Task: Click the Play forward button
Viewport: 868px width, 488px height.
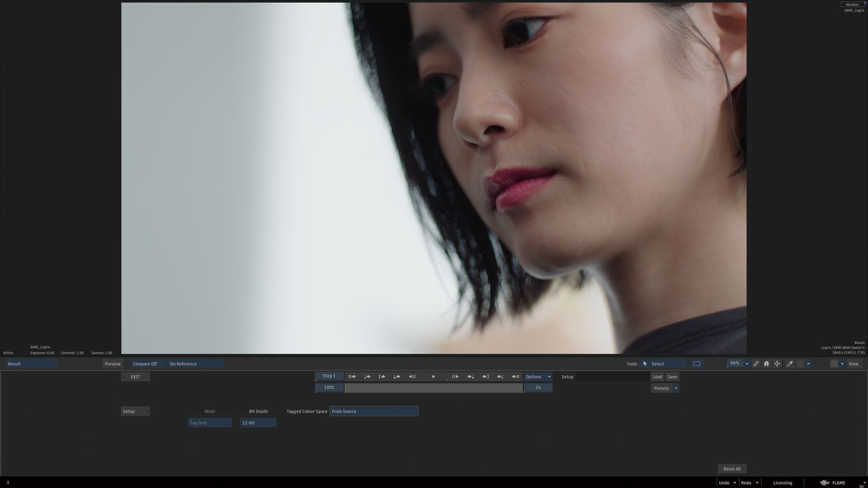Action: (x=433, y=377)
